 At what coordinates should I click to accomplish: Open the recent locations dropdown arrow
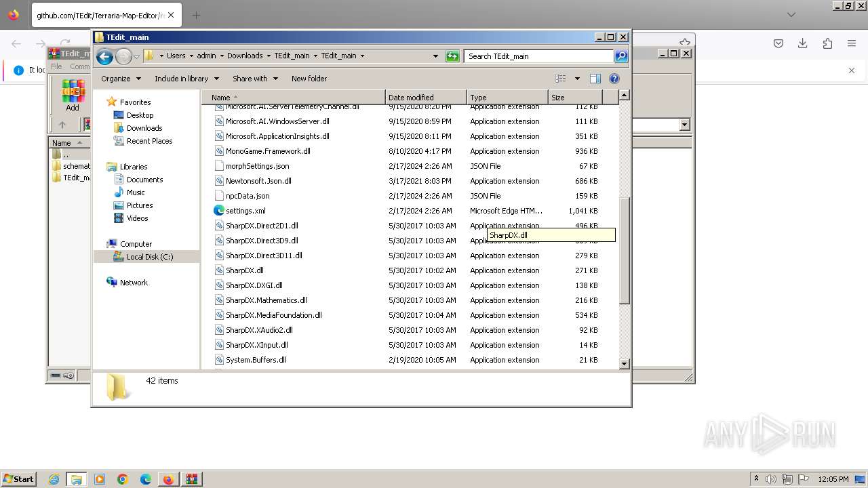click(x=136, y=56)
